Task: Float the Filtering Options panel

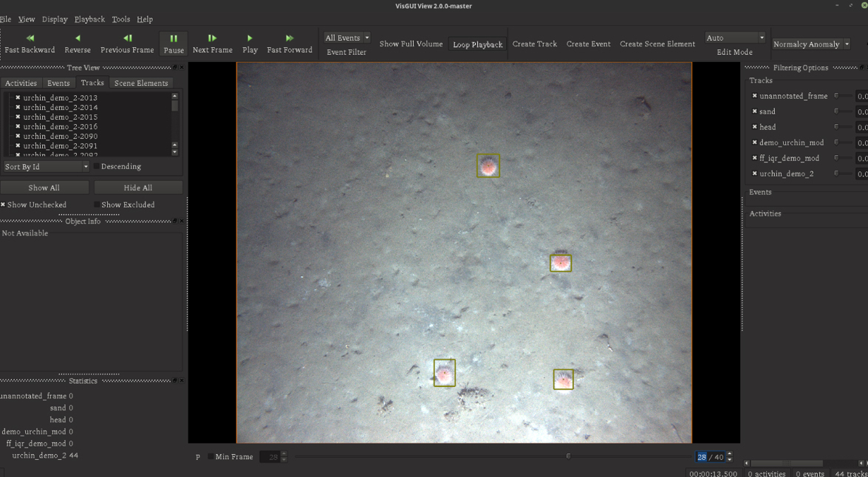Action: [861, 67]
